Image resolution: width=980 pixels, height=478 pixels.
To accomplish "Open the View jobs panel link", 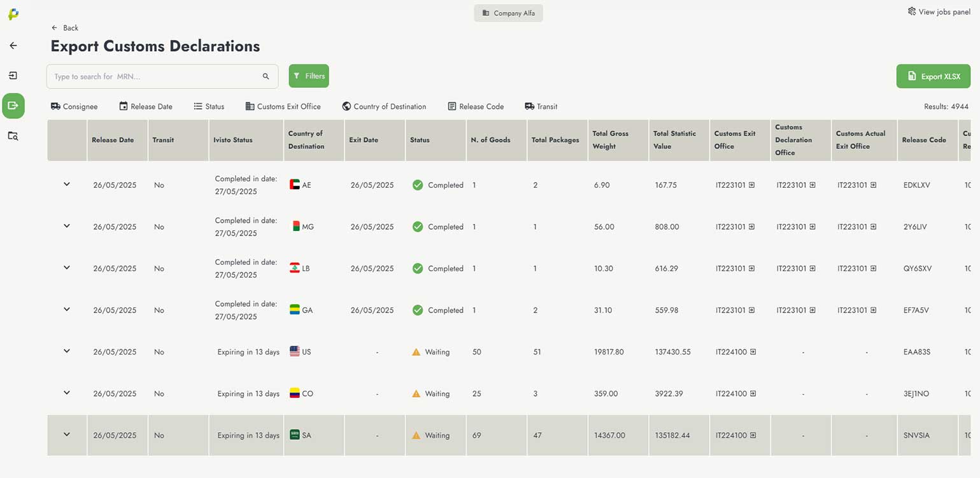I will pos(939,12).
